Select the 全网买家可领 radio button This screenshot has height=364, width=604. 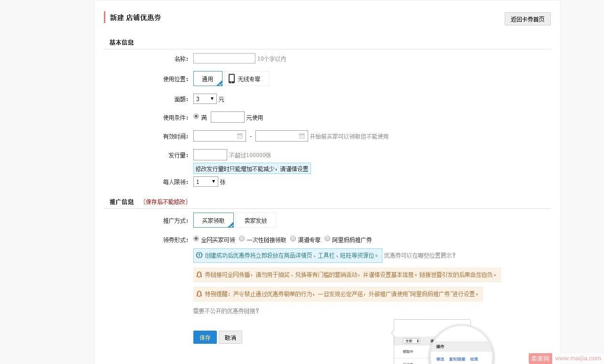tap(196, 239)
